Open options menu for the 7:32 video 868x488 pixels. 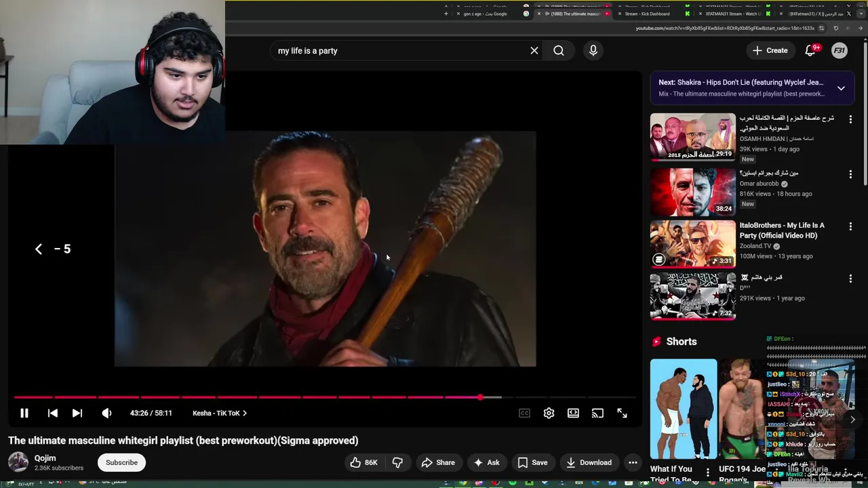(850, 279)
